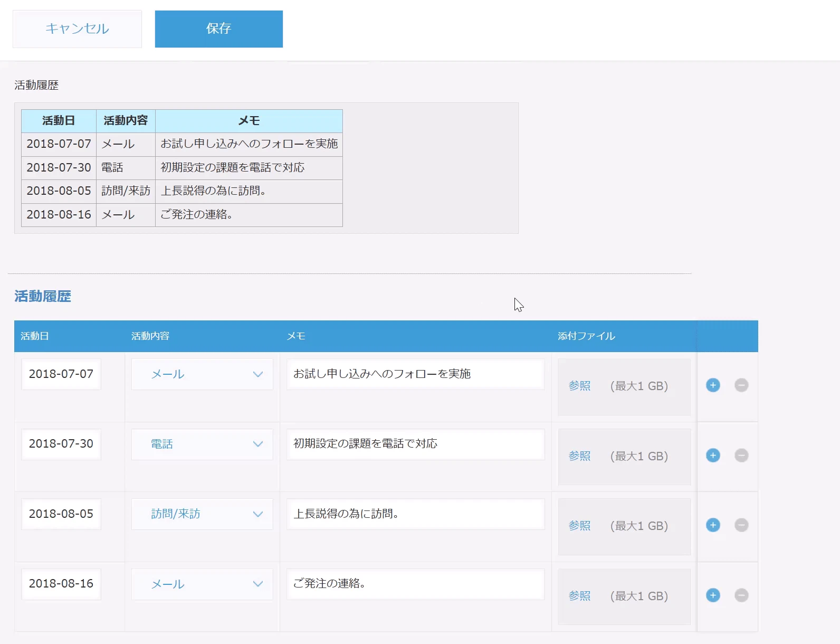Edit memo 上長説得の為に訪問。 field
This screenshot has width=840, height=644.
[x=416, y=514]
